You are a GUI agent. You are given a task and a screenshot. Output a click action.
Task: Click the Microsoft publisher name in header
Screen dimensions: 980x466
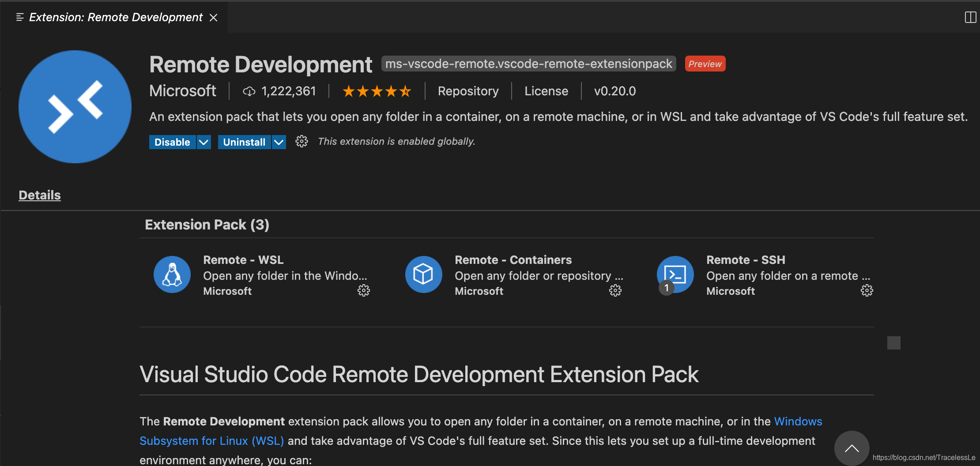click(183, 91)
